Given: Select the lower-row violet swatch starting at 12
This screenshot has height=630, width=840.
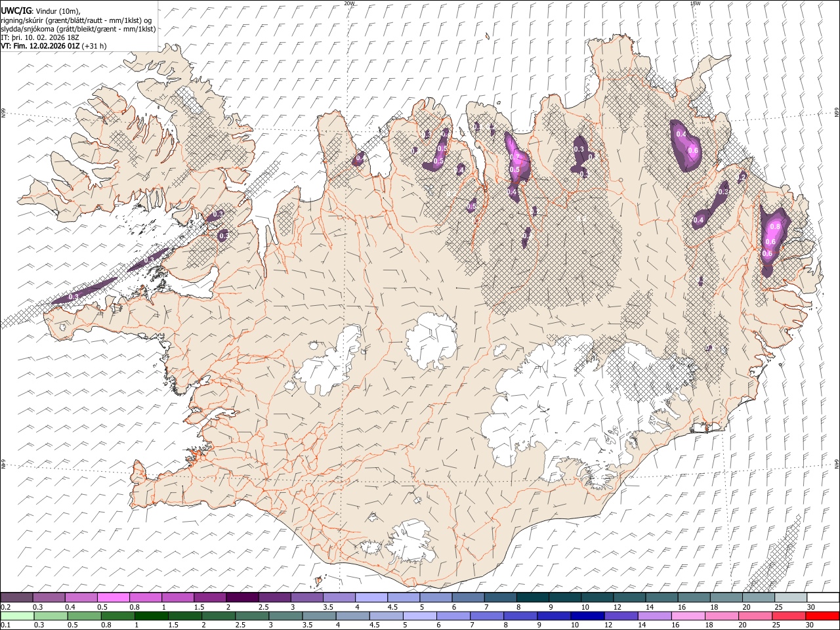Looking at the screenshot, I should coord(620,616).
